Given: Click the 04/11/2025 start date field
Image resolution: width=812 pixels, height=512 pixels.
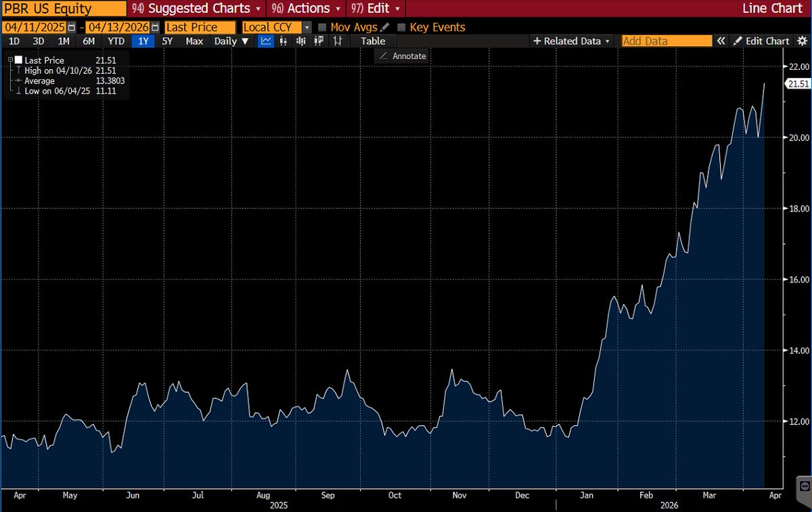Looking at the screenshot, I should pyautogui.click(x=34, y=28).
